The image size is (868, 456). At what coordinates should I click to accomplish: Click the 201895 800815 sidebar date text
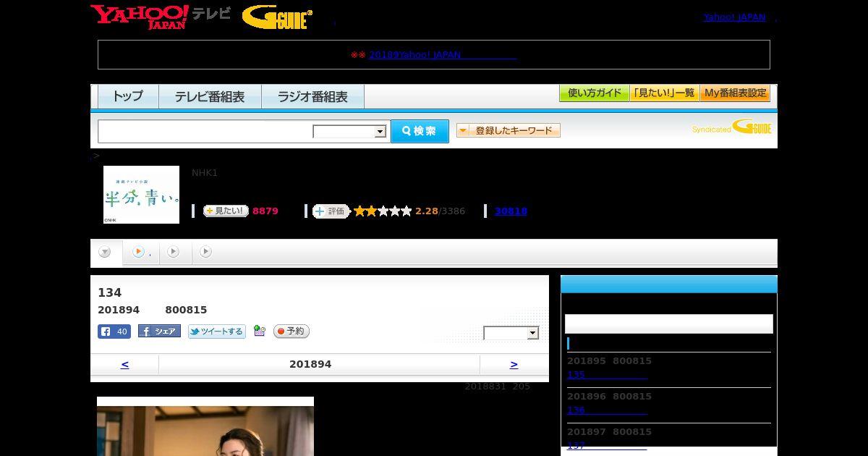609,360
